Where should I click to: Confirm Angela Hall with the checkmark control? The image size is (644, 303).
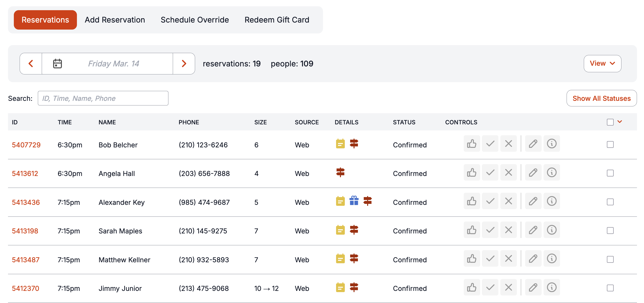tap(490, 172)
